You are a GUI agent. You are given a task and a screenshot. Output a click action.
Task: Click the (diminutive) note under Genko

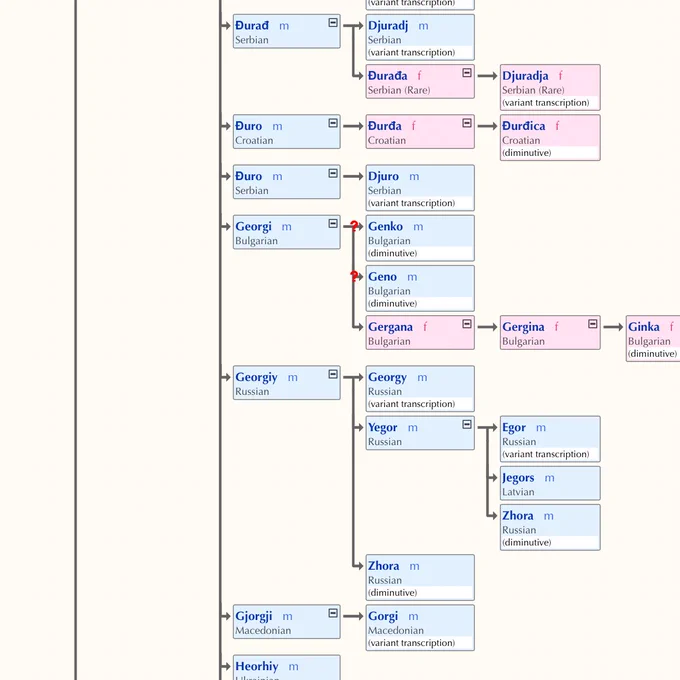point(392,253)
